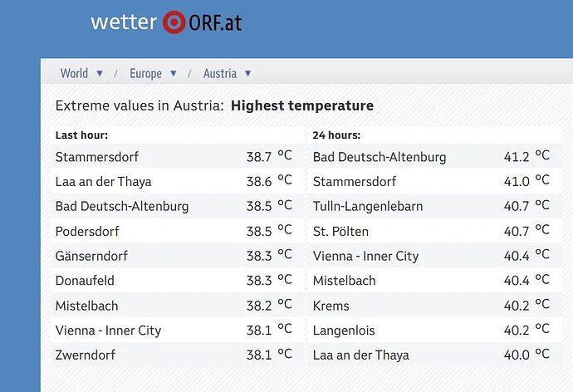
Task: Open Podersdorf station entry
Action: click(177, 231)
